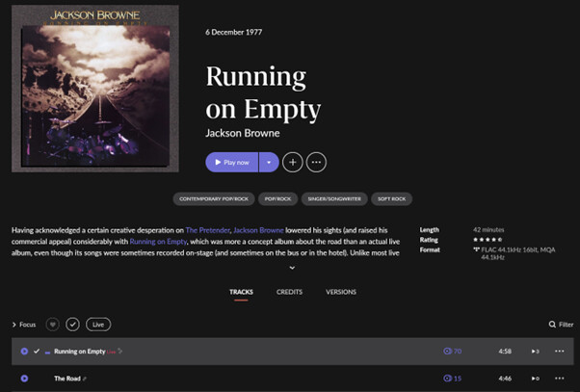Click the album star rating
The width and height of the screenshot is (580, 392).
pos(488,240)
